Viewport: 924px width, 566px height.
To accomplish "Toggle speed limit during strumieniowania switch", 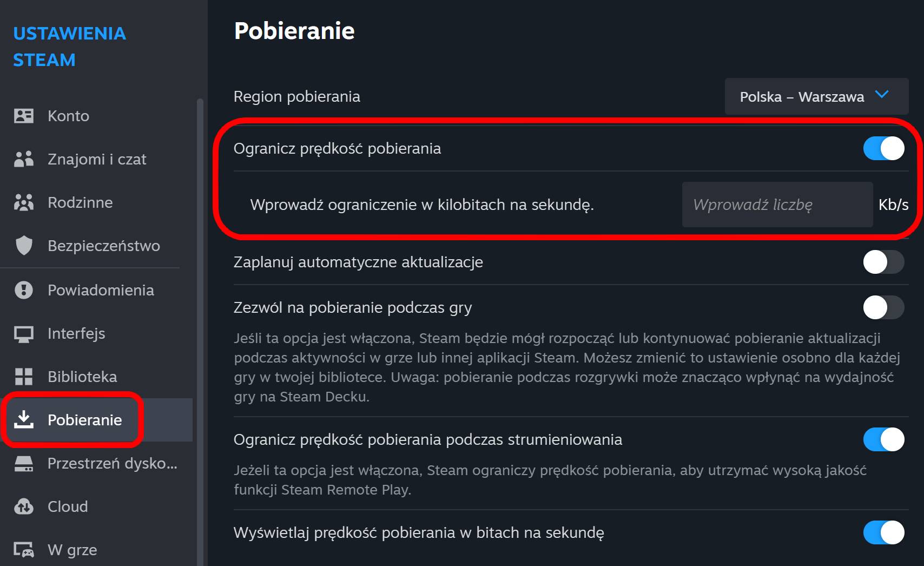I will coord(883,439).
